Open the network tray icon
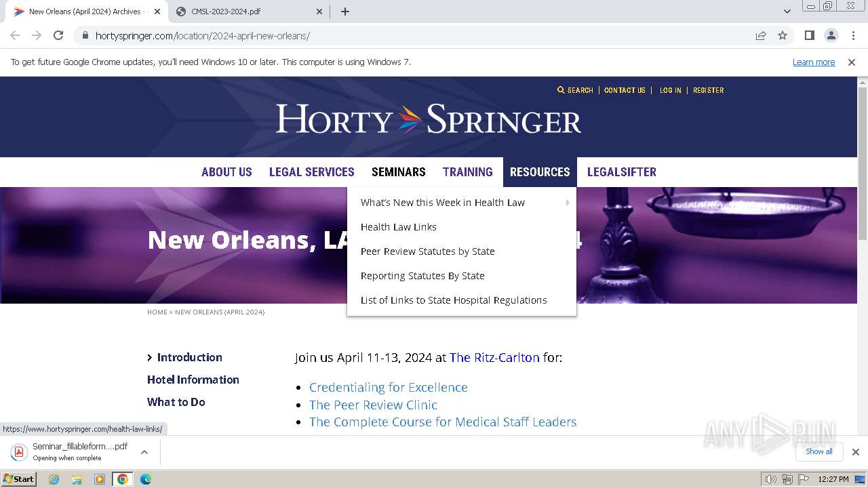868x488 pixels. tap(787, 479)
